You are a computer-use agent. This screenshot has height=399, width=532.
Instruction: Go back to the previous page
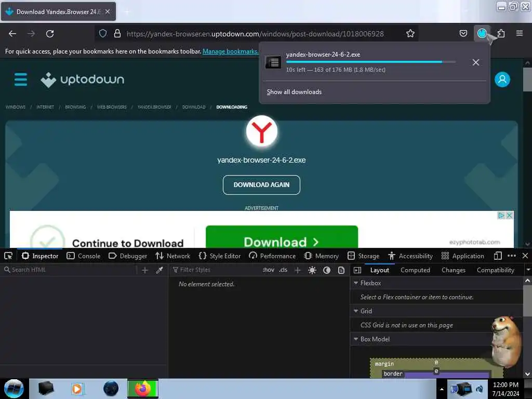tap(12, 34)
